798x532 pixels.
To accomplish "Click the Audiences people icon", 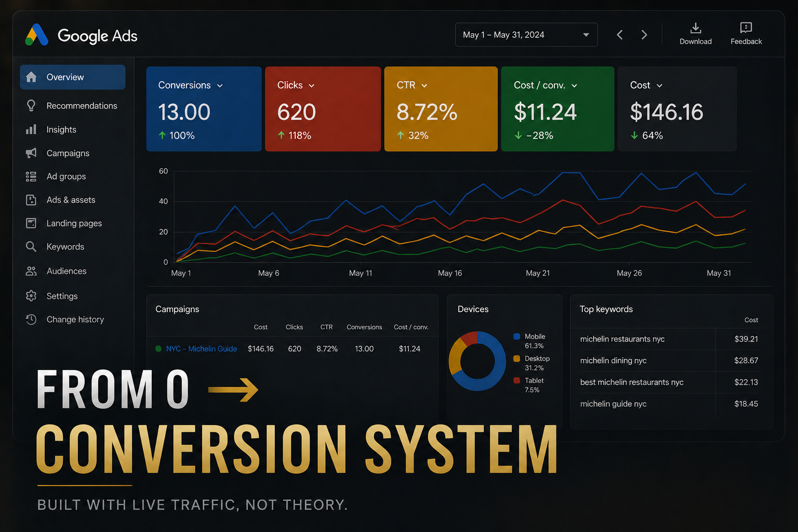I will pos(31,271).
